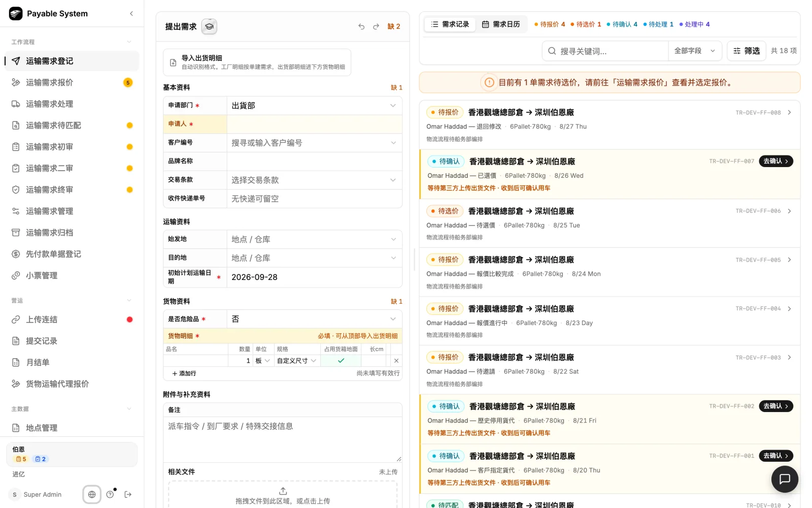This screenshot has width=812, height=508.
Task: Click the globe language icon
Action: [92, 494]
